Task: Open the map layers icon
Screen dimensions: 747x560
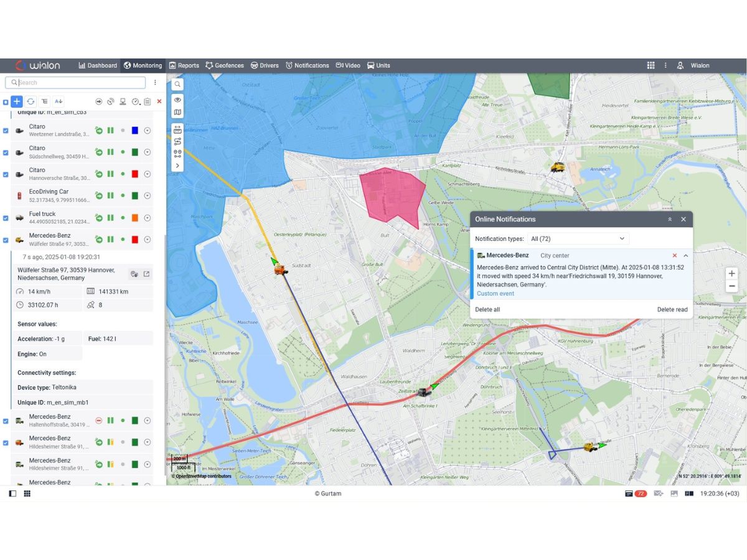Action: coord(177,113)
